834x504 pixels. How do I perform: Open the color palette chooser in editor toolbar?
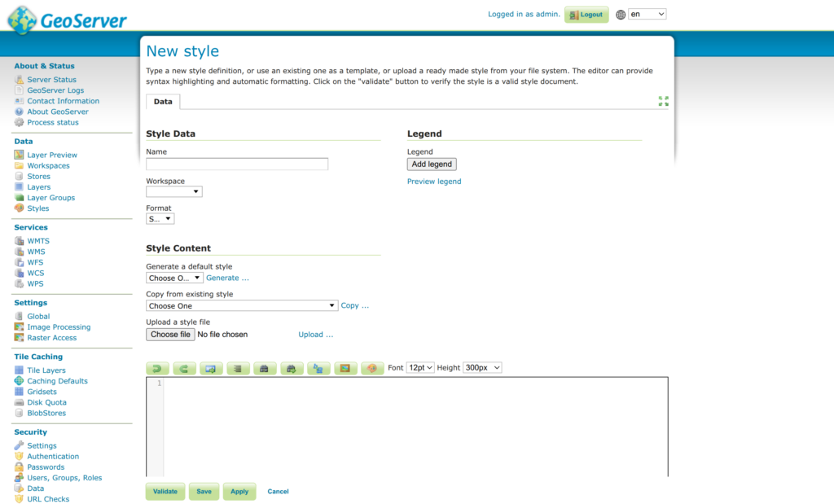click(x=372, y=369)
